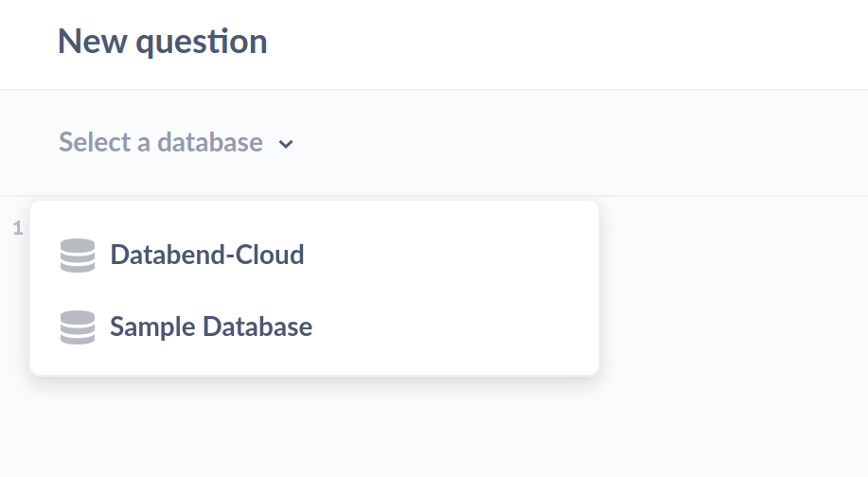Focus the query editor below the popup
The width and height of the screenshot is (868, 477).
click(379, 426)
